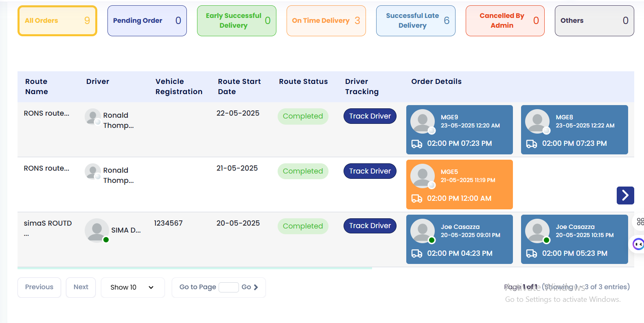
Task: Track Driver for the simaS ROUTD route
Action: [370, 226]
